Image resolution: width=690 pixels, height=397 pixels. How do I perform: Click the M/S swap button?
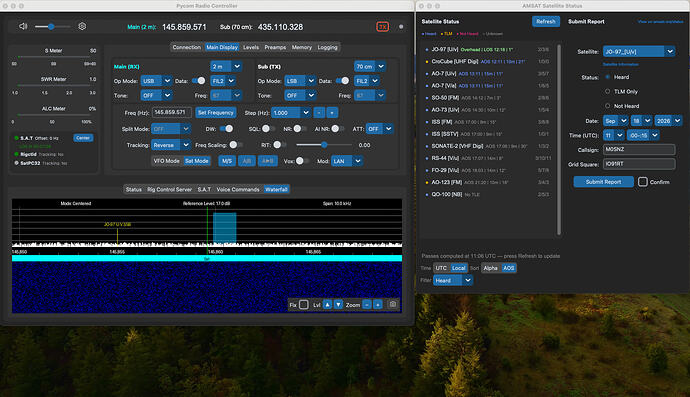227,161
